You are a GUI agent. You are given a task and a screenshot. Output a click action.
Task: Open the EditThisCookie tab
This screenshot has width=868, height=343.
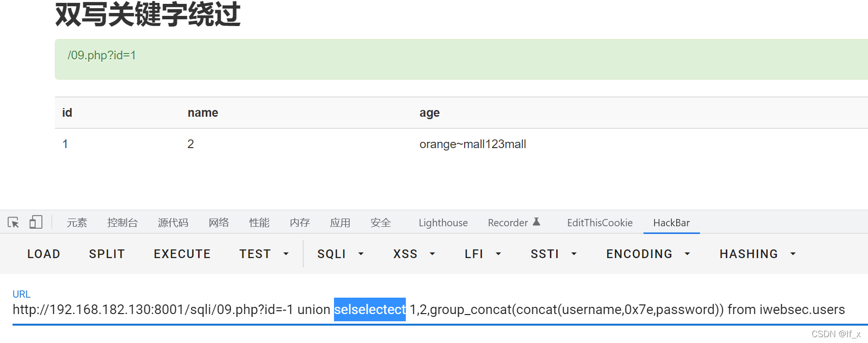[x=600, y=222]
